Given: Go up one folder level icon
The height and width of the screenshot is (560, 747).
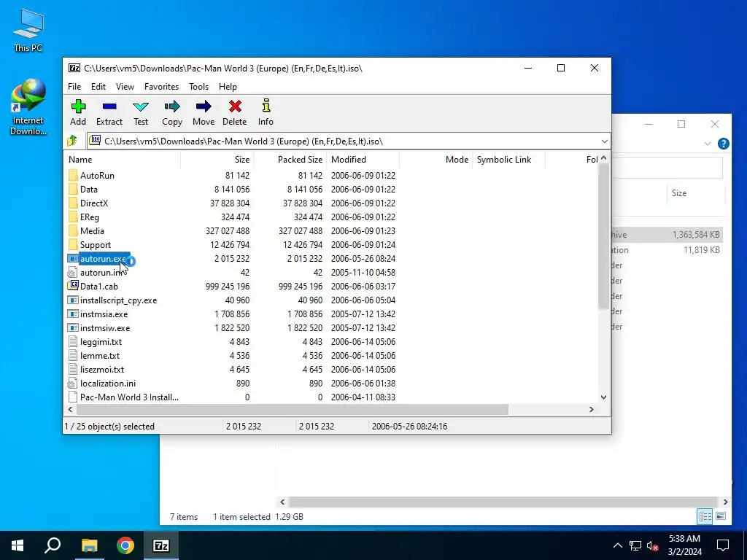Looking at the screenshot, I should coord(72,141).
